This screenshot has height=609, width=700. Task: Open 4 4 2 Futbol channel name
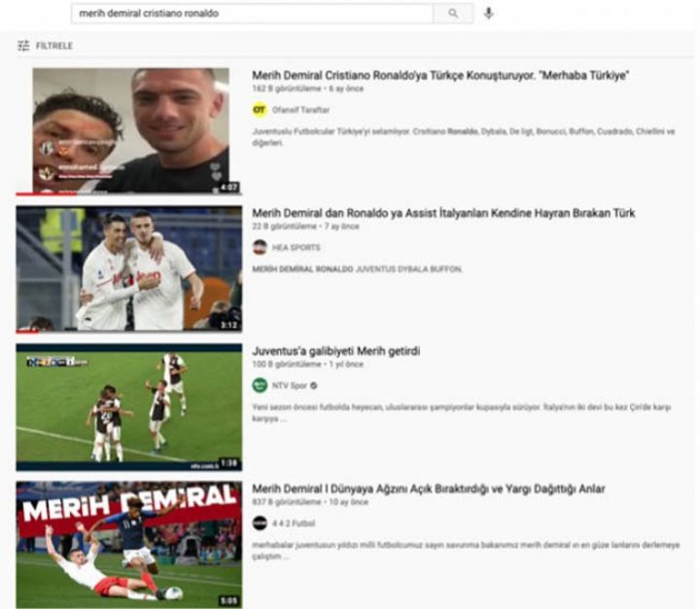point(294,523)
